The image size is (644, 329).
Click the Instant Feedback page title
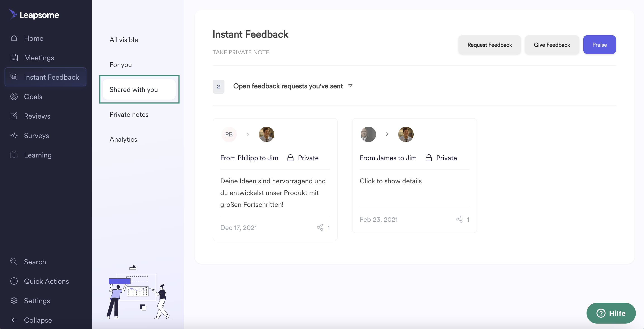pyautogui.click(x=250, y=34)
